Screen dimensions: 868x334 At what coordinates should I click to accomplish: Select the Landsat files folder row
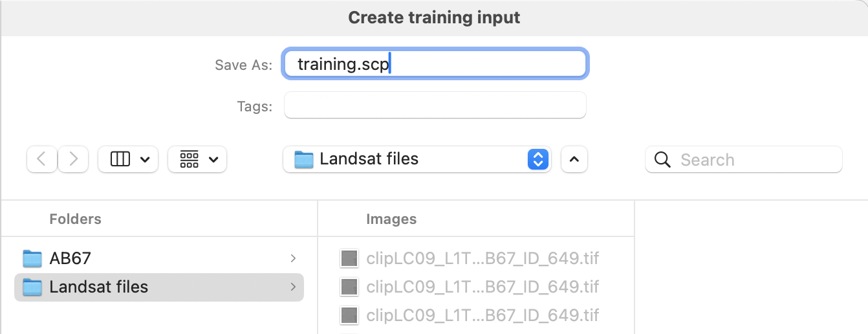(x=159, y=287)
